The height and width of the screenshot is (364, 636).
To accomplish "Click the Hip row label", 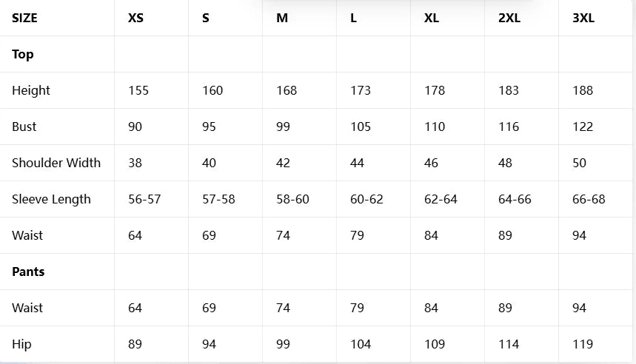I will (21, 344).
